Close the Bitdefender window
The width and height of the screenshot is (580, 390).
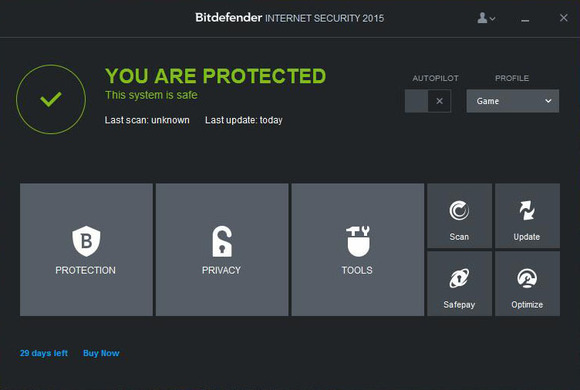[x=563, y=18]
